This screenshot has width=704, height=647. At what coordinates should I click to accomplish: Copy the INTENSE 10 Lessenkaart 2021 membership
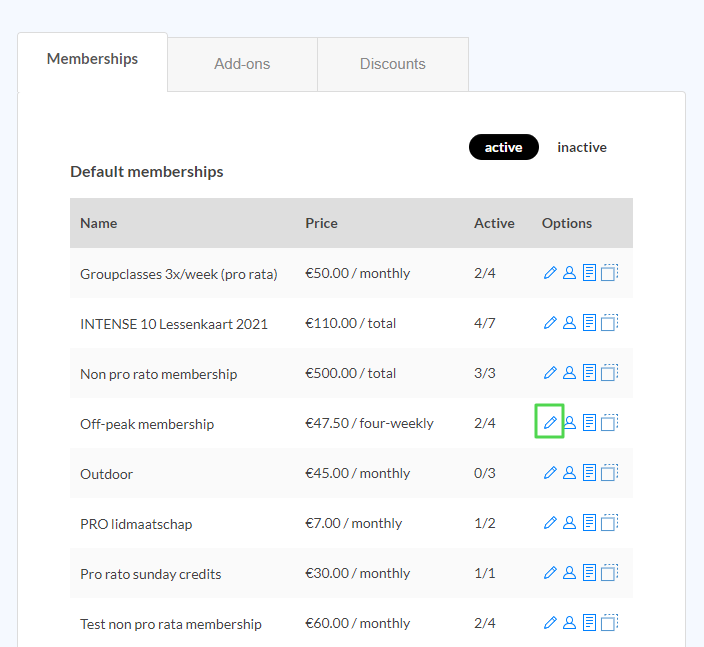609,322
